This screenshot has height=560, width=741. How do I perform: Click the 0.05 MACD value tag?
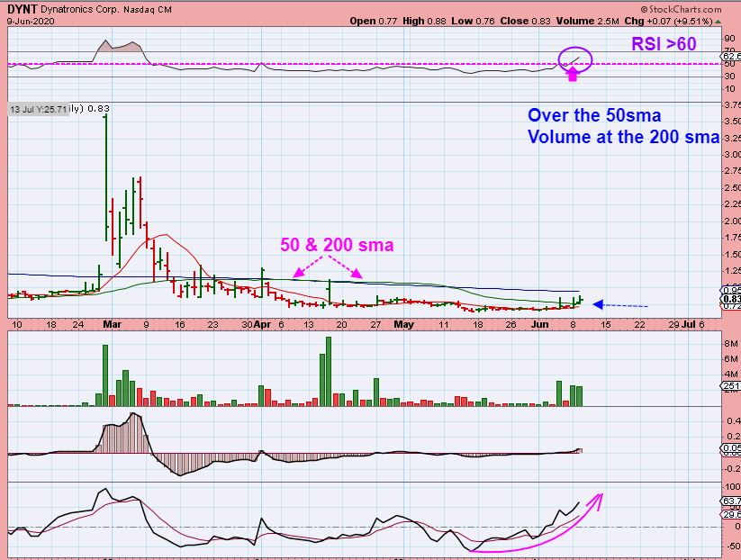732,448
